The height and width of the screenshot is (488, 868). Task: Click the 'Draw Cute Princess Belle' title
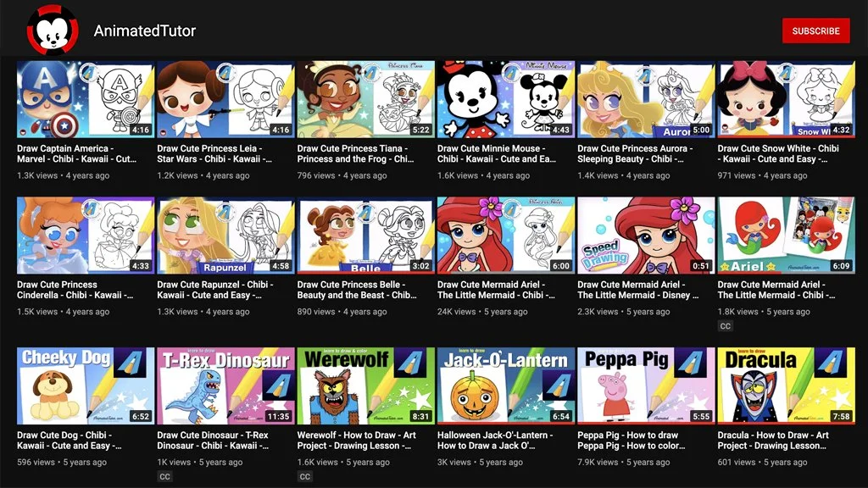(357, 290)
